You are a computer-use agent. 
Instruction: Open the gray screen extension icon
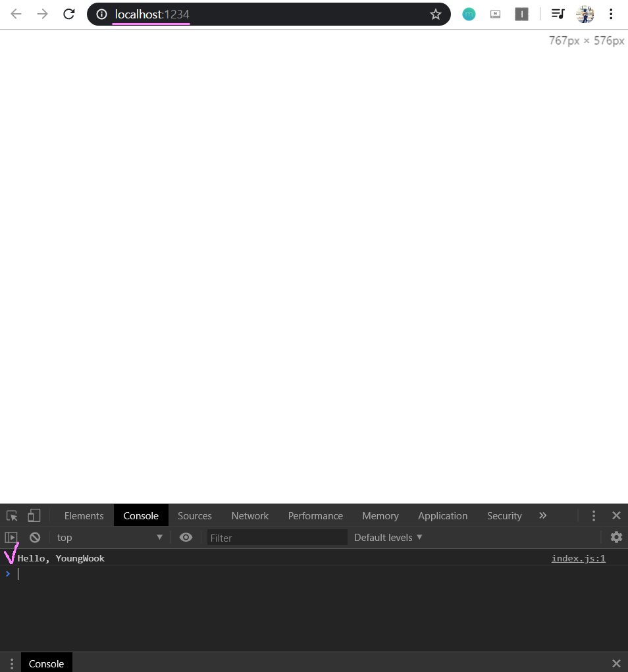click(x=495, y=14)
